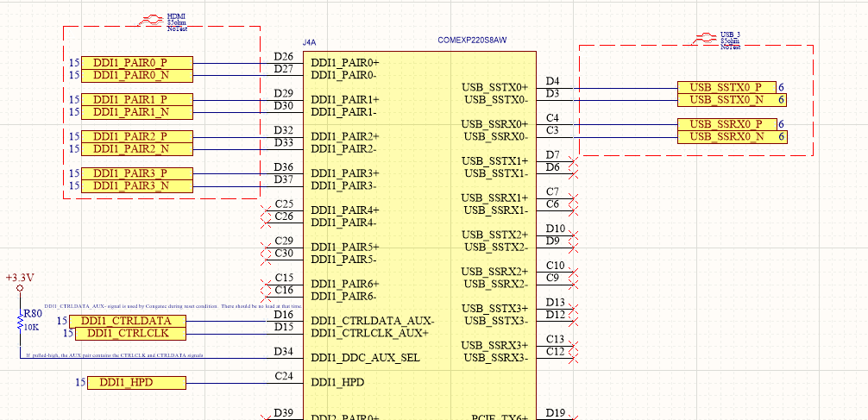Click the DDI1_HPD pin name
868x420 pixels.
pos(337,382)
